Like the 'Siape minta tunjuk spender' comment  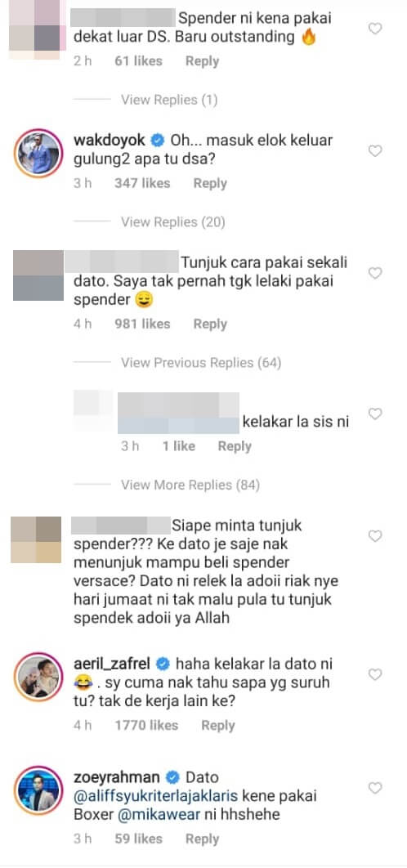375,535
